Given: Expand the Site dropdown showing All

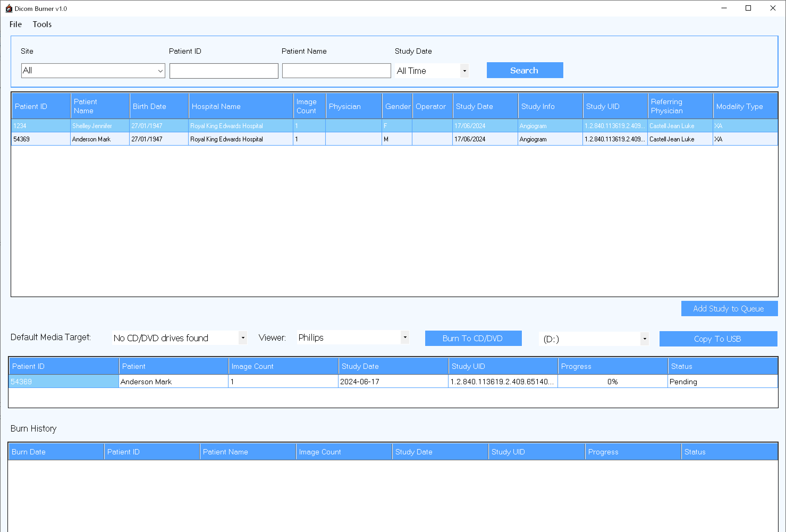Looking at the screenshot, I should pos(93,71).
